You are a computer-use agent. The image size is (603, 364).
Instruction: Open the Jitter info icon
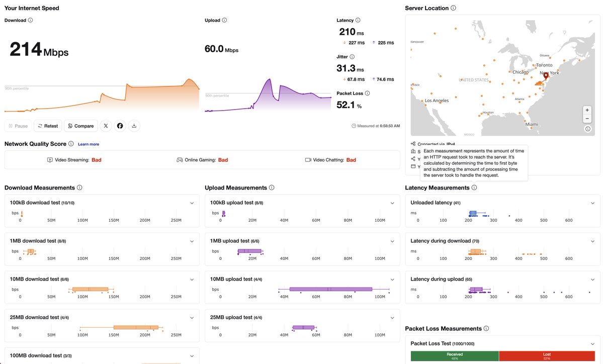[352, 57]
